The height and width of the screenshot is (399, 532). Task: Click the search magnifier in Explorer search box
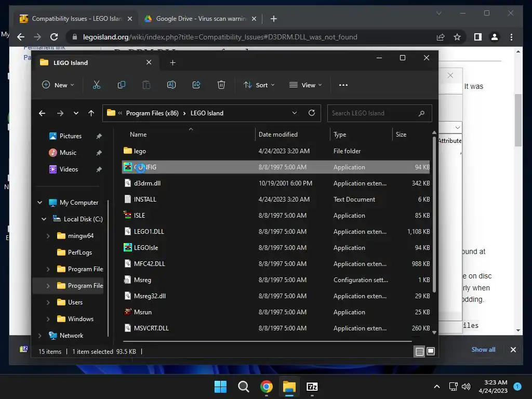click(421, 113)
